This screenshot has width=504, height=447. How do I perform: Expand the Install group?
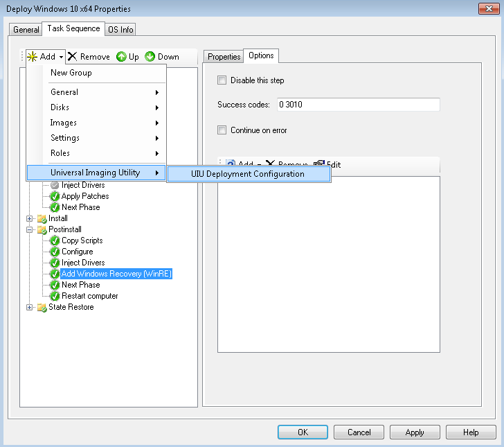pos(29,219)
